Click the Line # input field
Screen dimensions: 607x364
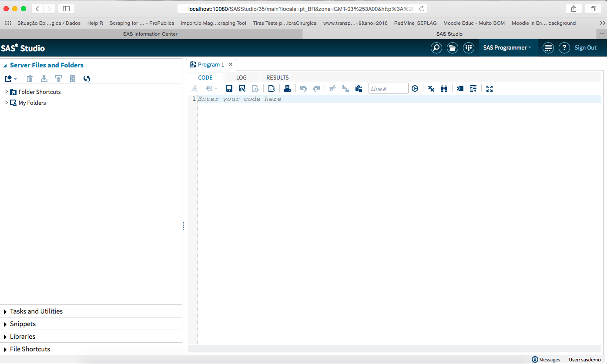coord(389,89)
